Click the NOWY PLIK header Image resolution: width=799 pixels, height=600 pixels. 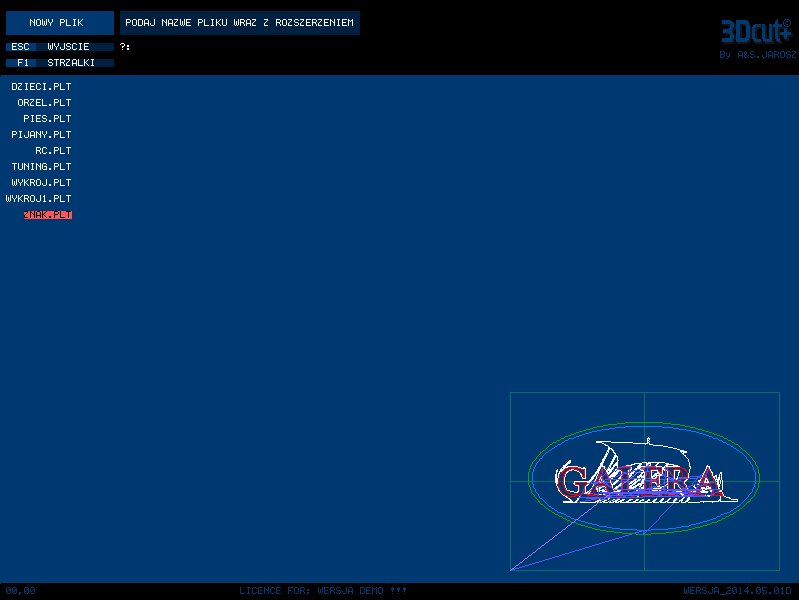60,23
